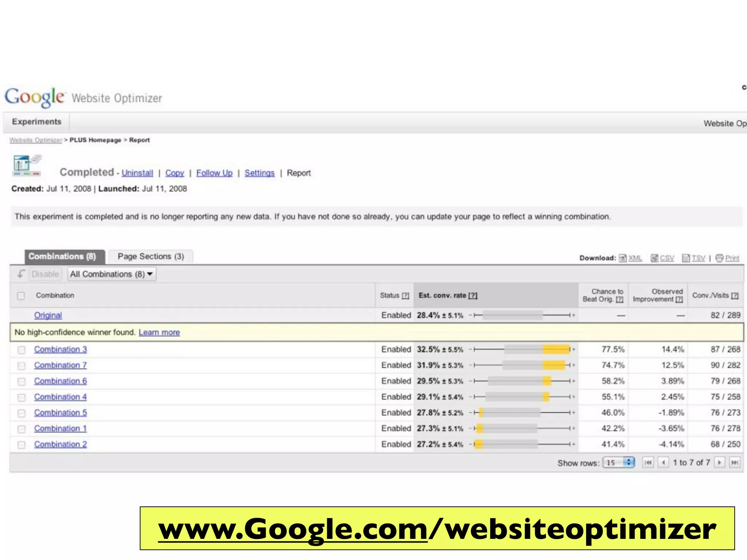Switch to Page Sections (3) tab
The image size is (747, 560).
click(151, 257)
